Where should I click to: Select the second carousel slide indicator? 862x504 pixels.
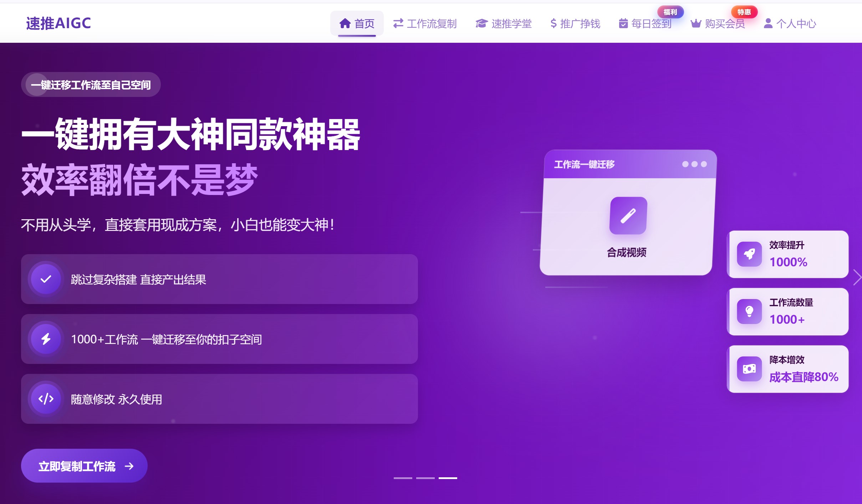(x=425, y=478)
